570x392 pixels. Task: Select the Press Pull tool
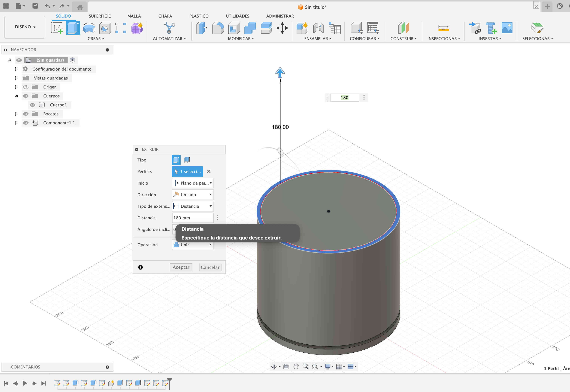click(x=202, y=28)
